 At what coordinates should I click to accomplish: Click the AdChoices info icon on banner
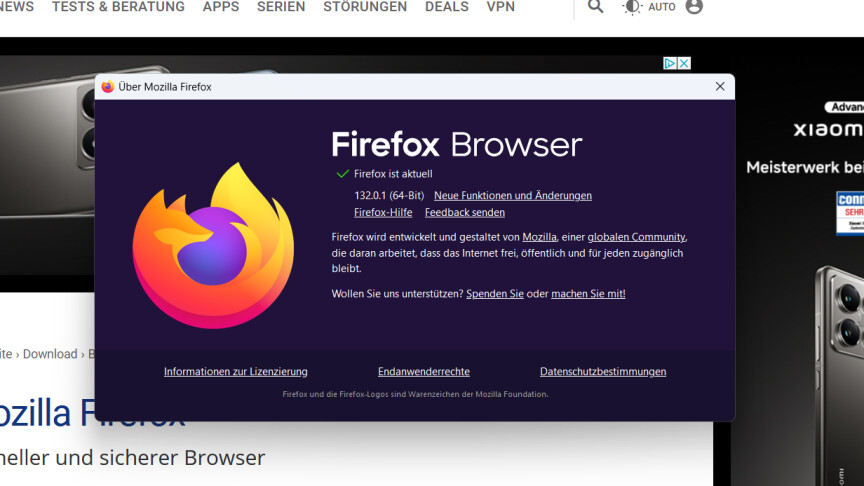[669, 63]
